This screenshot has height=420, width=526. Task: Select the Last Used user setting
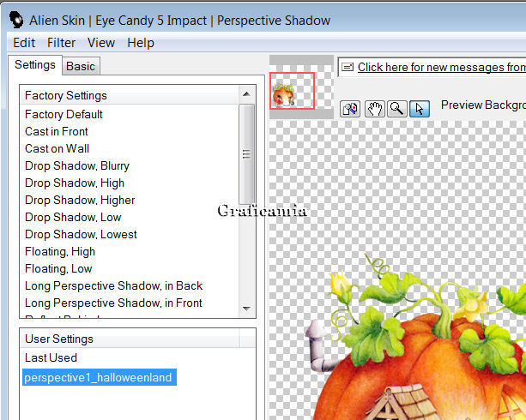point(51,357)
